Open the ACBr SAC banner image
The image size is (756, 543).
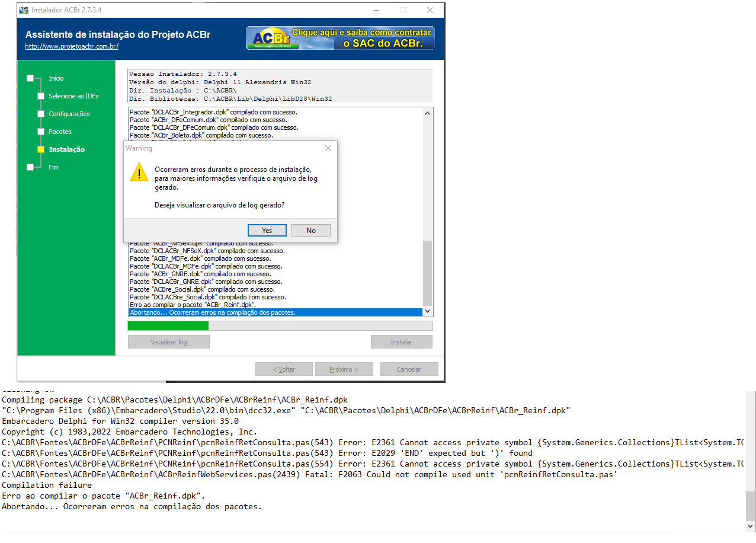341,38
